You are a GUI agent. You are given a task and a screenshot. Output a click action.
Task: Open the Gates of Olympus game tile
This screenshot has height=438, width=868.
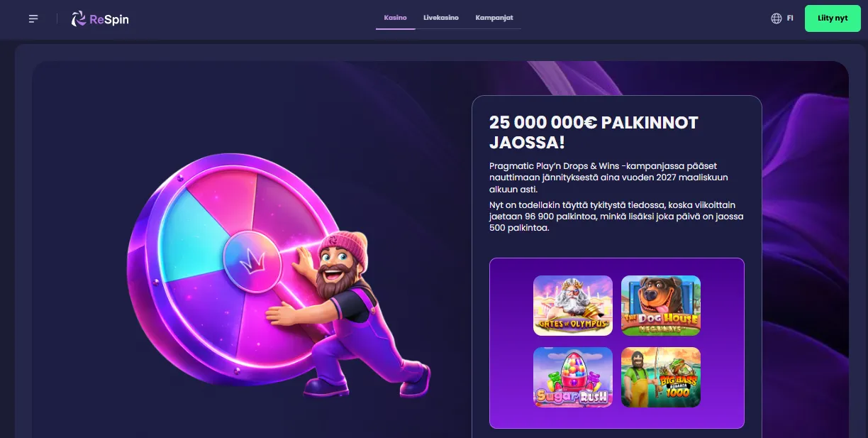573,305
